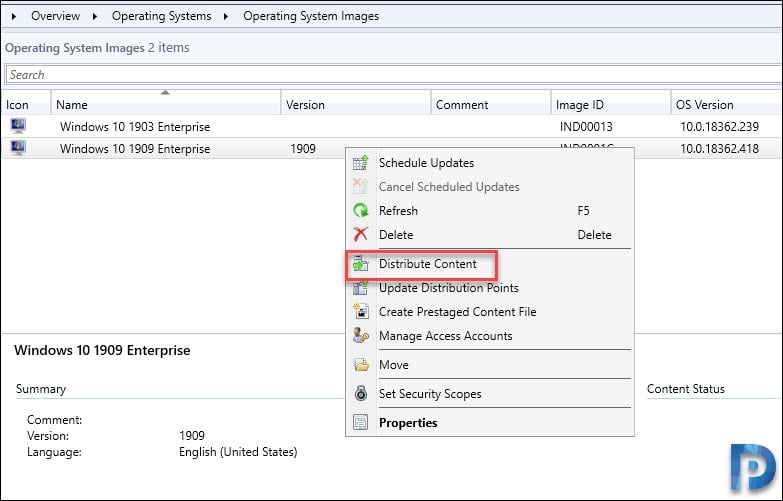This screenshot has width=783, height=501.
Task: Click the Windows 10 1909 Enterprise image icon
Action: pyautogui.click(x=18, y=148)
